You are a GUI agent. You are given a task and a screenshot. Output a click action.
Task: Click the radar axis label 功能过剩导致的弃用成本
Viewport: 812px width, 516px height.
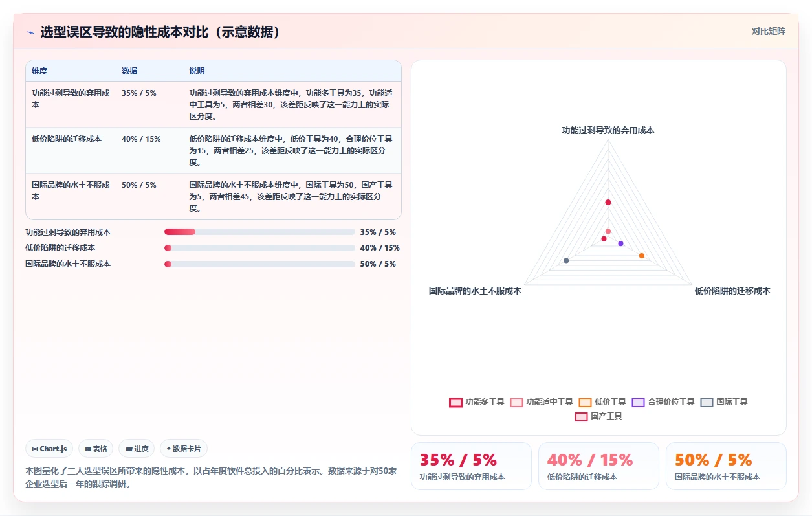tap(608, 130)
